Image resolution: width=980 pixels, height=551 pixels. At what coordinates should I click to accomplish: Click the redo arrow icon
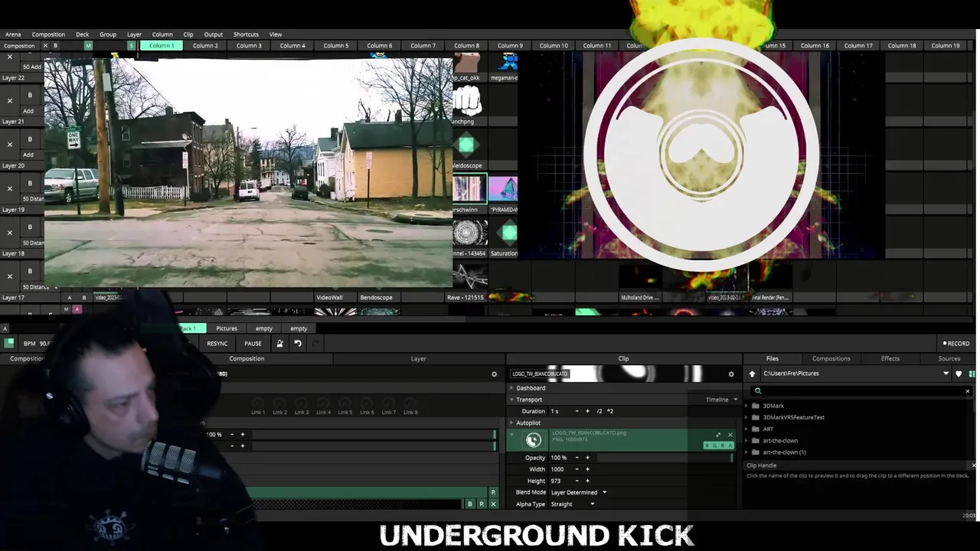[x=315, y=344]
